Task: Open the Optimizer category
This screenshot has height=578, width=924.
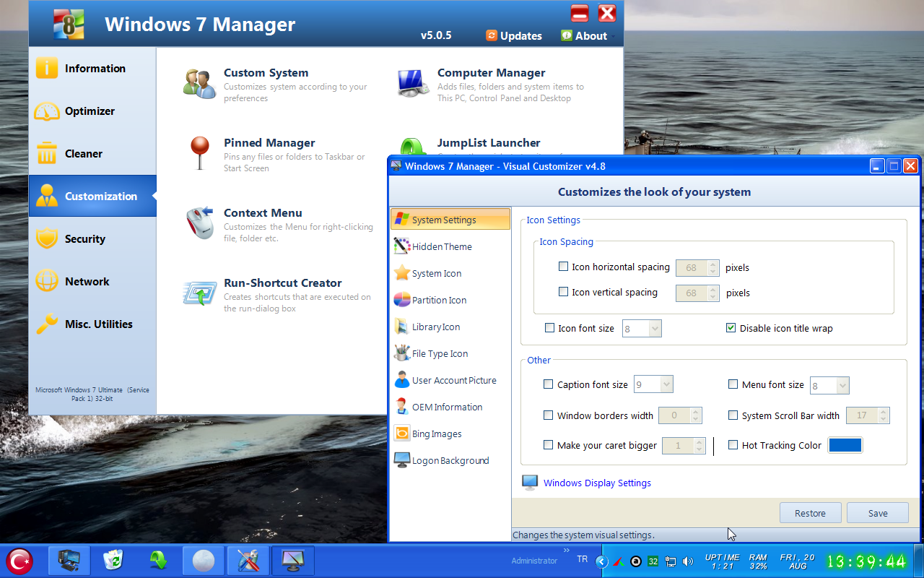Action: pos(92,111)
